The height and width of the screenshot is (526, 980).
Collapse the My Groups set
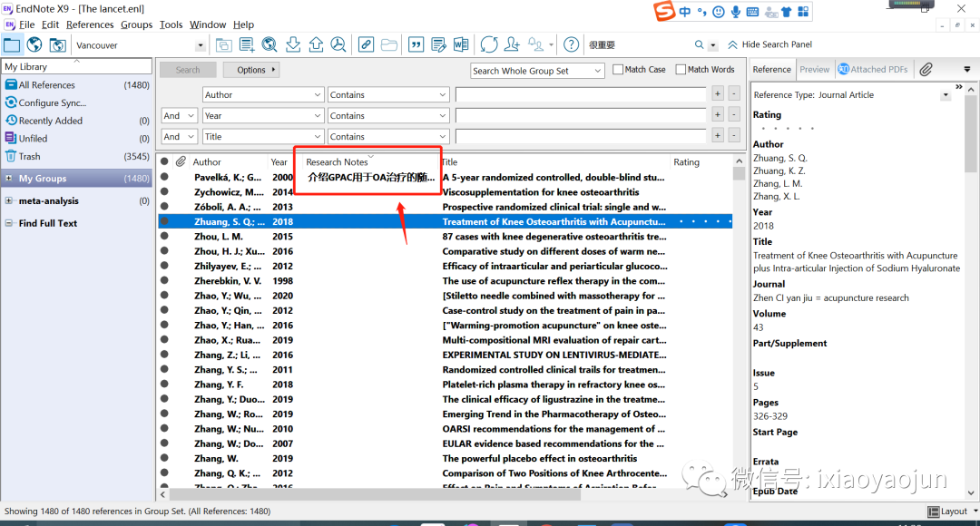(9, 178)
